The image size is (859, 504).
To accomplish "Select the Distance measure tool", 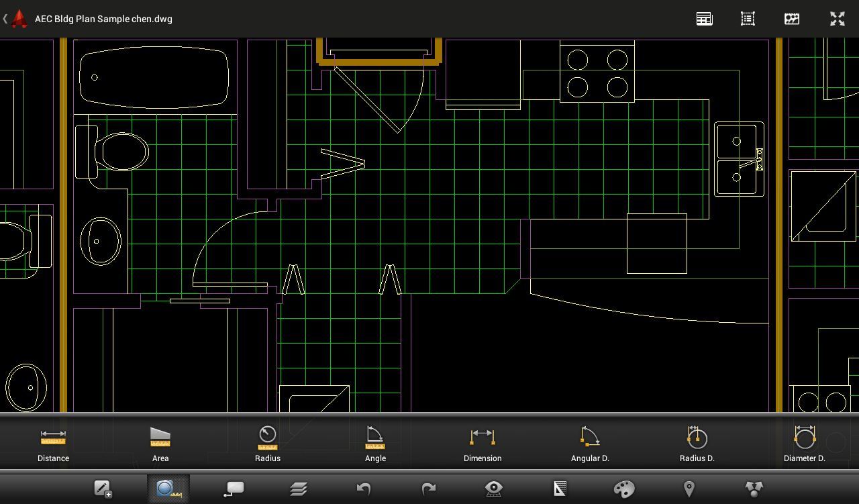I will (53, 444).
